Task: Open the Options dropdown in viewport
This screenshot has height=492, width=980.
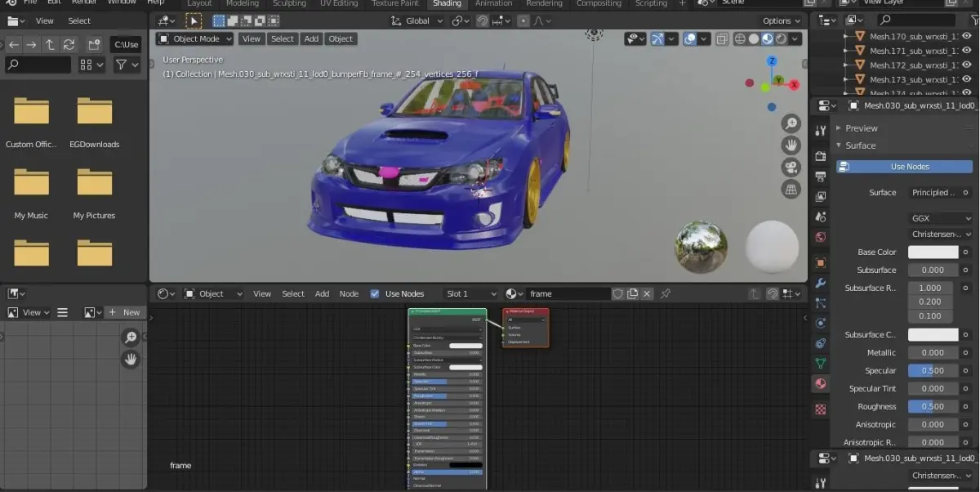Action: pos(782,20)
